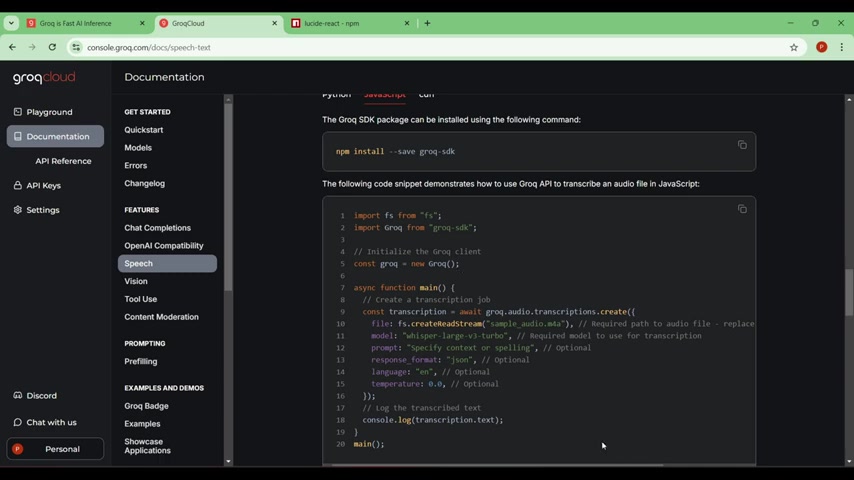
Task: Copy the npm install command
Action: pos(742,145)
